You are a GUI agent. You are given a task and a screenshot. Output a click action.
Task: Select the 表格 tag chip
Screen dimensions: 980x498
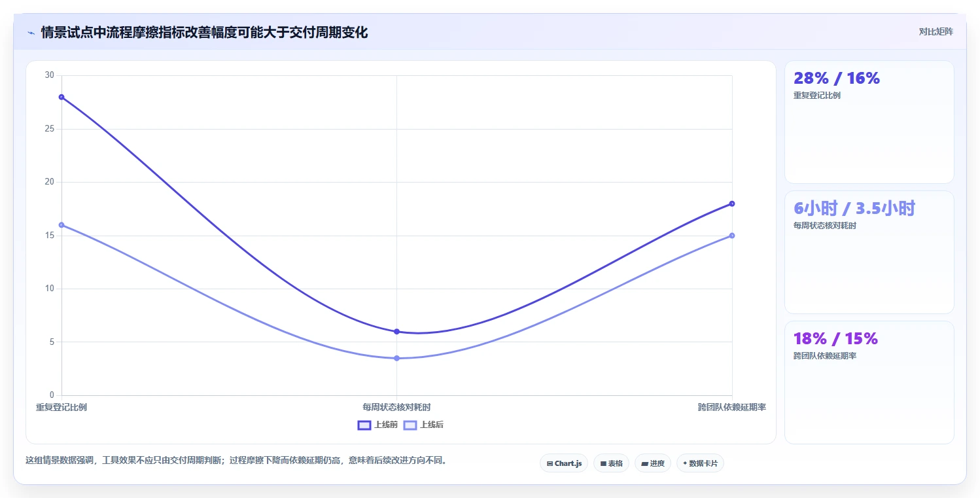pyautogui.click(x=611, y=463)
